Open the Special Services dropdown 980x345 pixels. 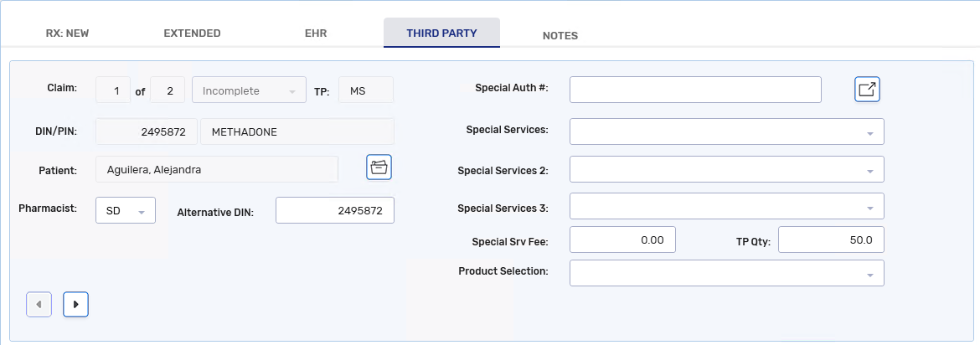coord(726,131)
